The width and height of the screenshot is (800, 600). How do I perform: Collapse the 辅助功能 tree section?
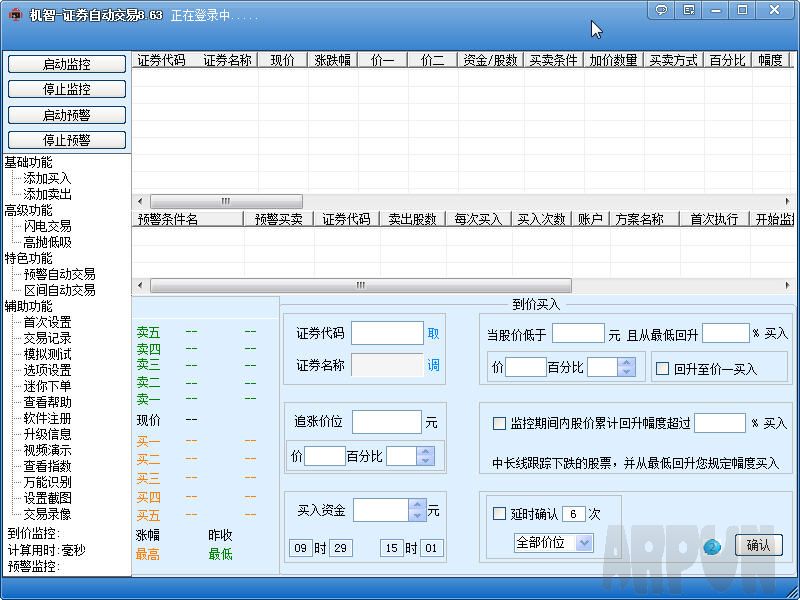pos(30,306)
